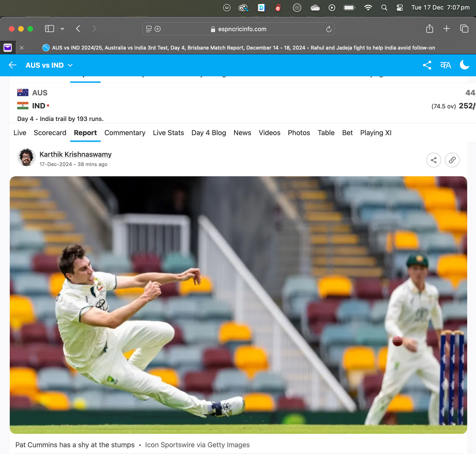Click round share button beside author

click(x=433, y=160)
